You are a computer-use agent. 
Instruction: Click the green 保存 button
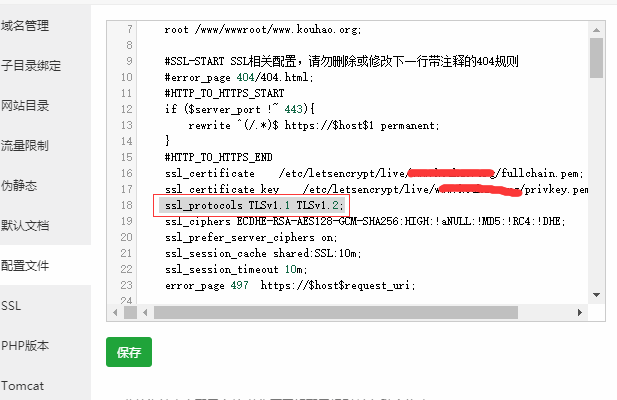(128, 352)
